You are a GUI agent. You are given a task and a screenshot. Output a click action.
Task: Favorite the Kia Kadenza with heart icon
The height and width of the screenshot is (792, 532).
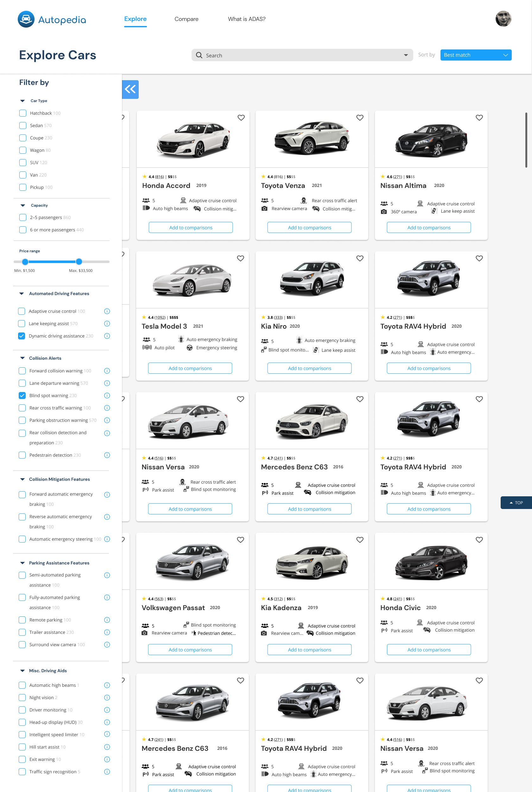(360, 540)
